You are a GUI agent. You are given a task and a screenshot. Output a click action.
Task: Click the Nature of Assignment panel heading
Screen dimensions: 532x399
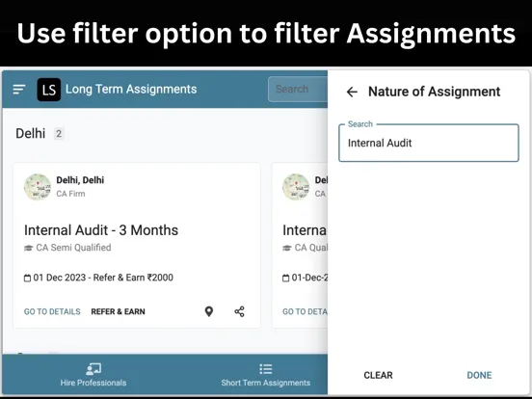tap(435, 92)
